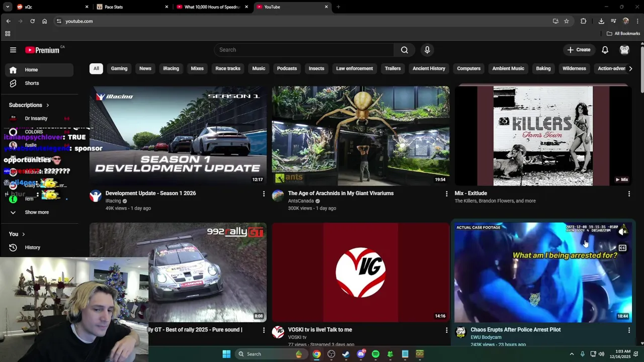Select the Law enforcement chip

tap(355, 68)
